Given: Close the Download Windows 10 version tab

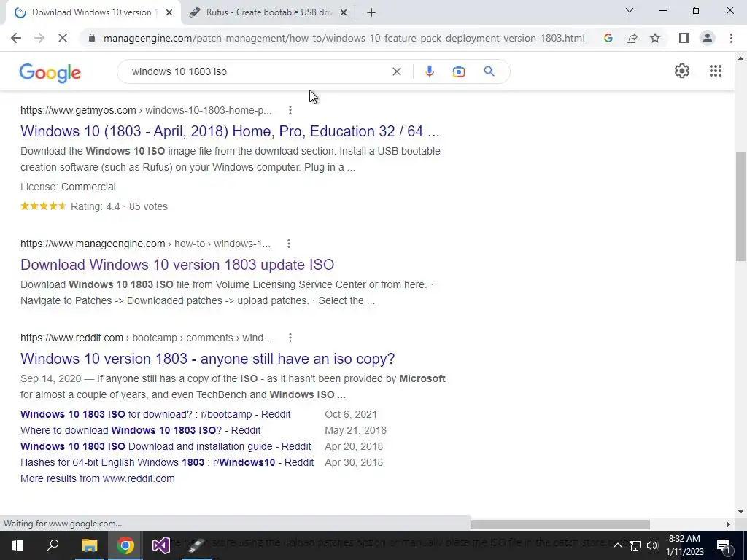Looking at the screenshot, I should coord(169,12).
